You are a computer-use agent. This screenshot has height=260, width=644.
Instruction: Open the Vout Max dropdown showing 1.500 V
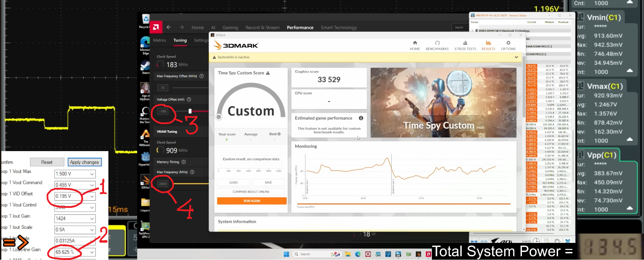click(x=75, y=174)
